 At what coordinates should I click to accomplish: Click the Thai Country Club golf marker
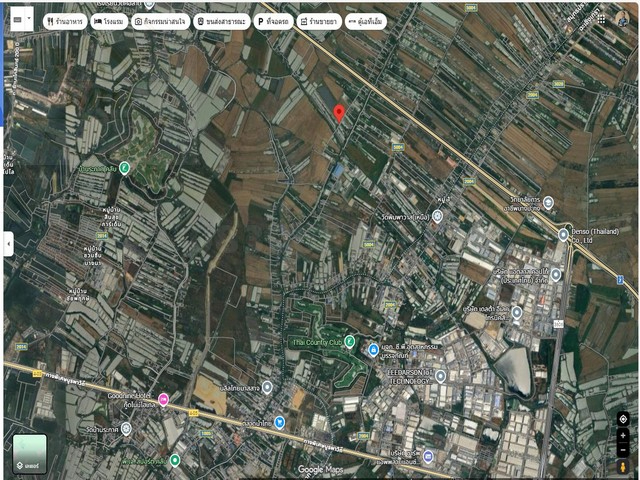tap(350, 341)
